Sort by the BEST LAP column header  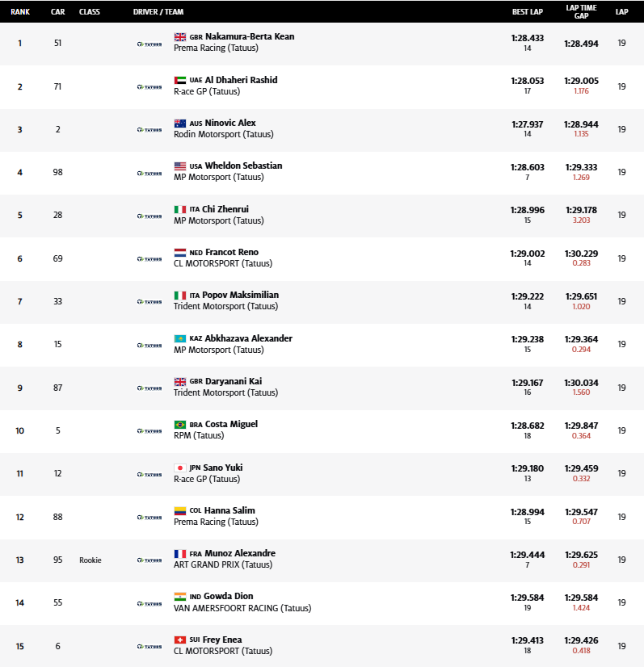pos(527,12)
